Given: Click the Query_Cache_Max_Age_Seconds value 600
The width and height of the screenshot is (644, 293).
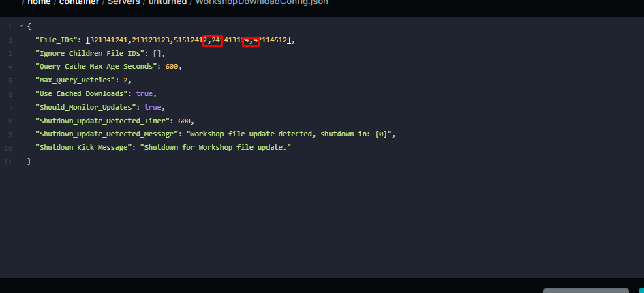Looking at the screenshot, I should 172,67.
